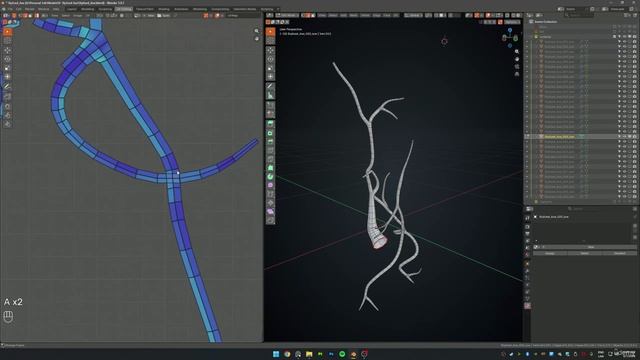Click the zoom magnifier in UV editor
This screenshot has height=360, width=640.
coord(256,31)
